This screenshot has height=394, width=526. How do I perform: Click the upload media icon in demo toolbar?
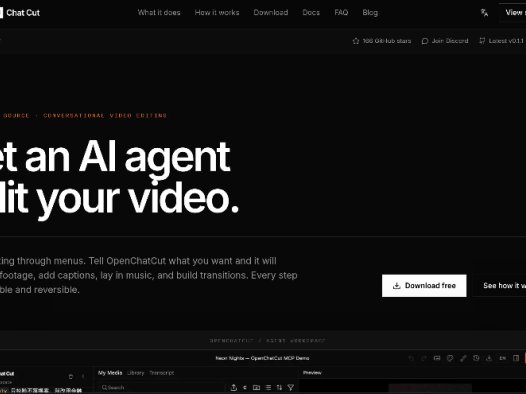point(234,388)
